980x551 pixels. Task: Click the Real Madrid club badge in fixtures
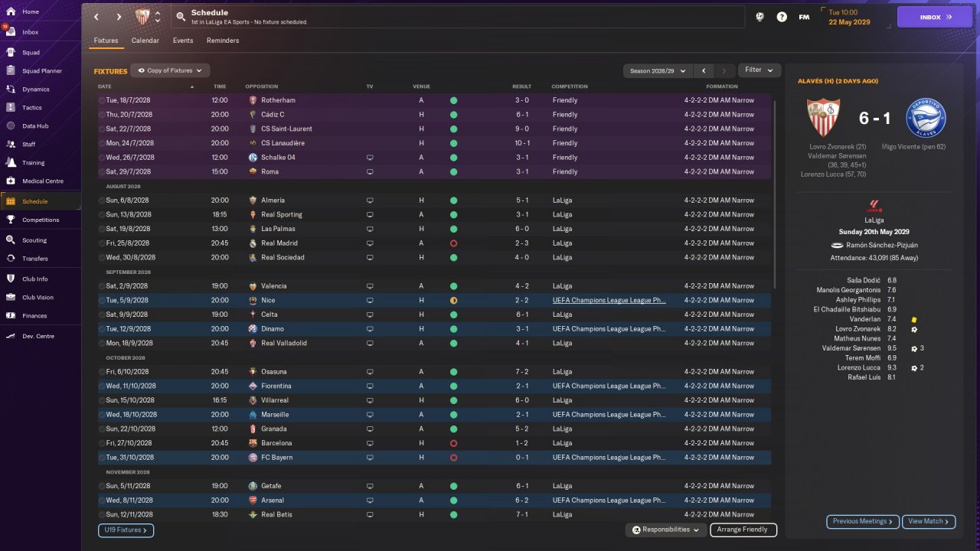pos(253,243)
